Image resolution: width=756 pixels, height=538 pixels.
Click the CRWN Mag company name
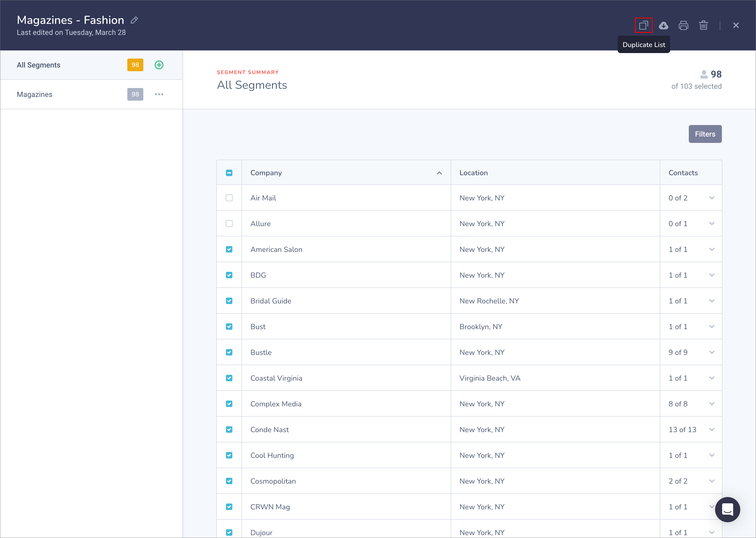(270, 507)
